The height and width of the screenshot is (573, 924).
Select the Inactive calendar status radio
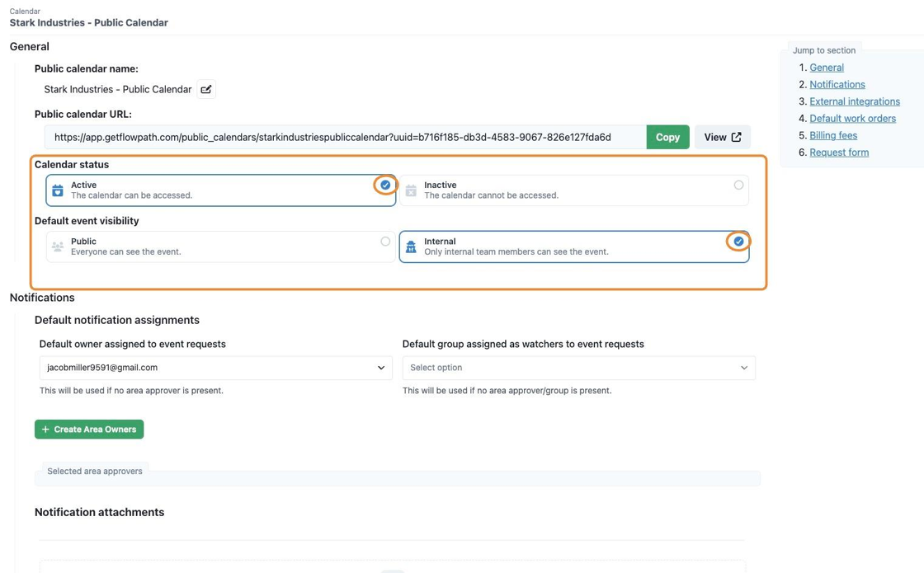pyautogui.click(x=738, y=185)
